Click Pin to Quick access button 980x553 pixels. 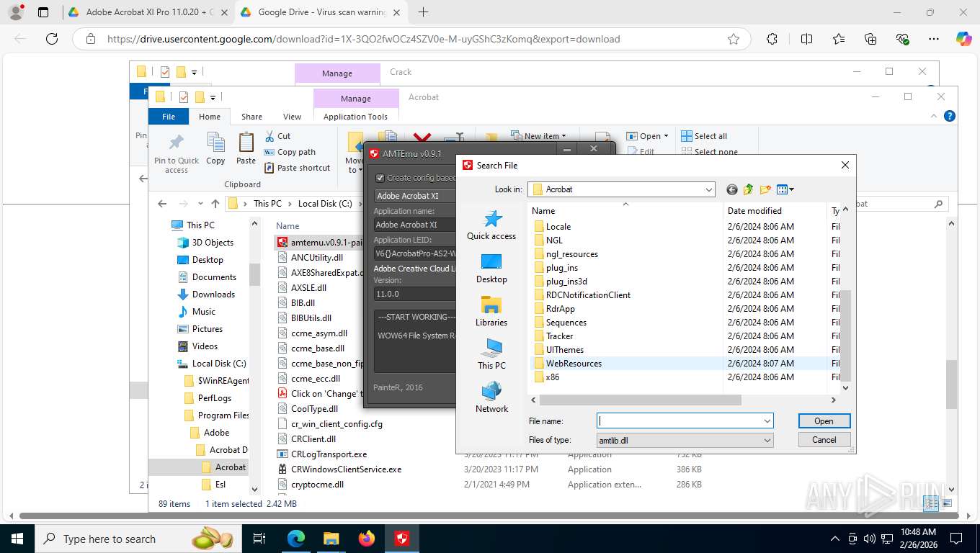tap(176, 153)
